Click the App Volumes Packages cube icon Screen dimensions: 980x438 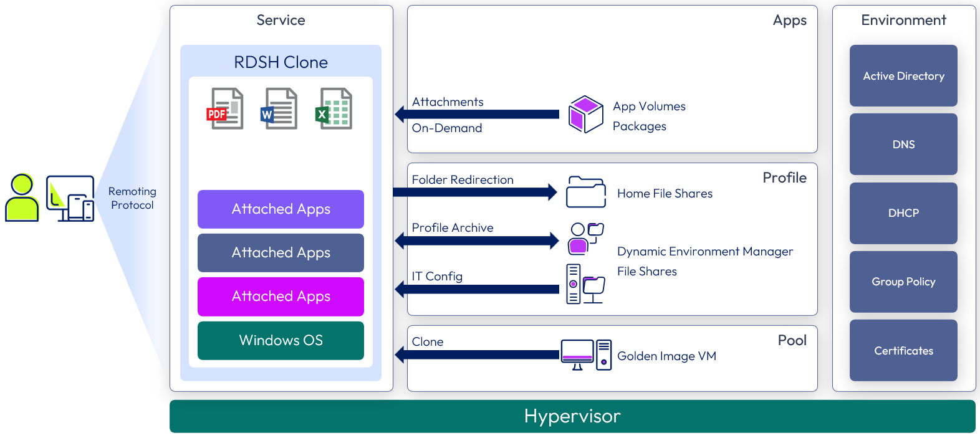coord(585,115)
